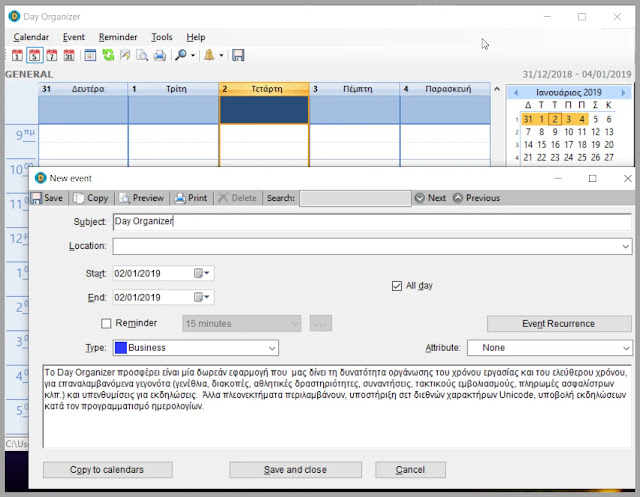Screen dimensions: 640x497
Task: Click the edit event toolbar icon
Action: click(125, 55)
